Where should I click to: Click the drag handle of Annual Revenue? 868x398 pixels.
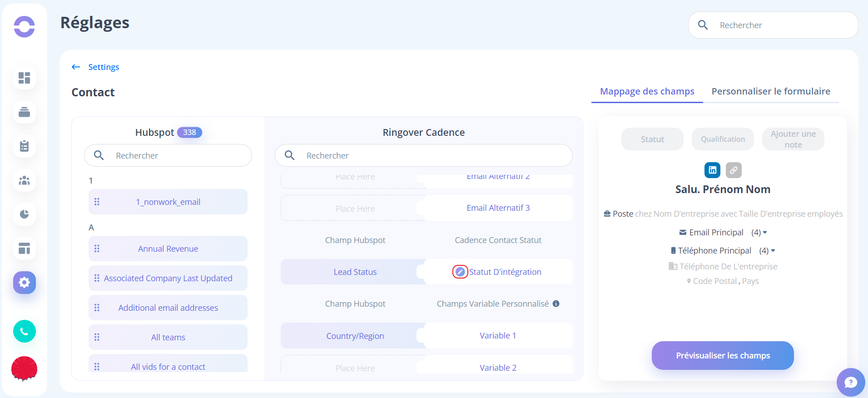(x=97, y=249)
